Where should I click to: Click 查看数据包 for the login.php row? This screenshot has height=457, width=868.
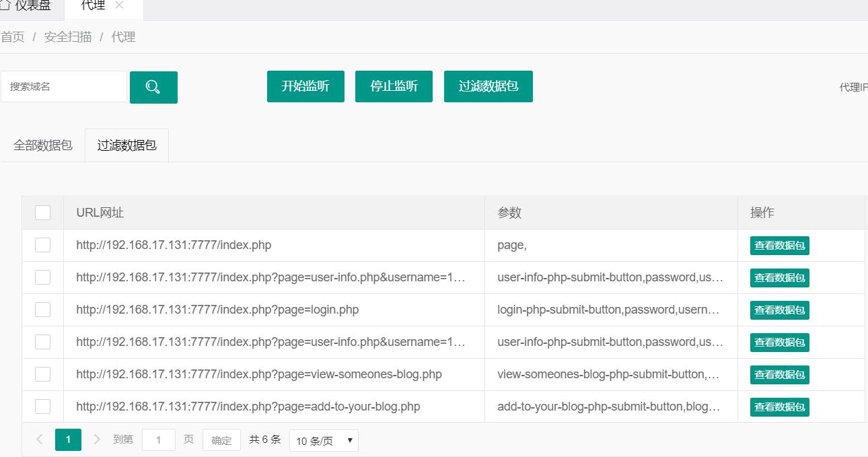[x=779, y=310]
